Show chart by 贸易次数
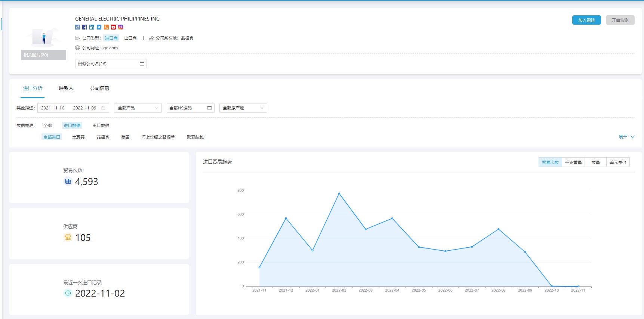 coord(550,162)
